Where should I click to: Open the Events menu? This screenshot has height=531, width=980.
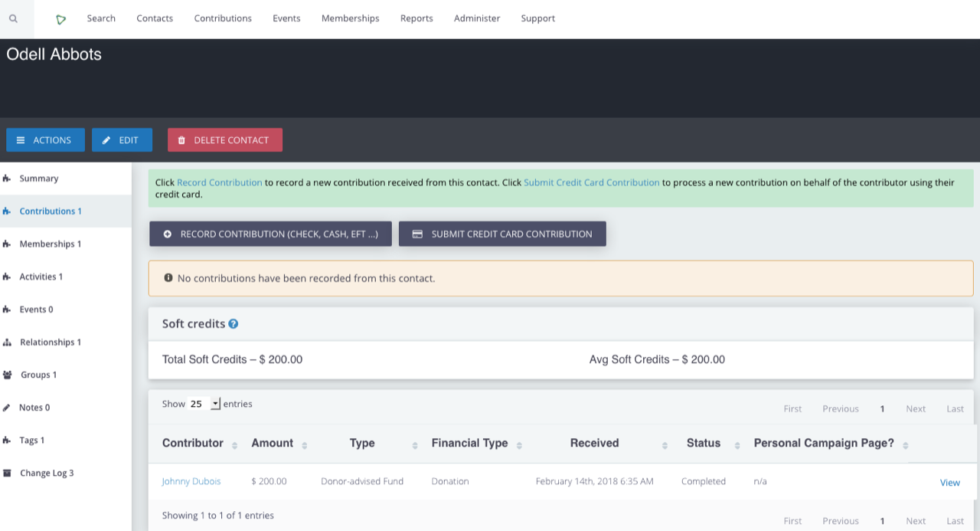pos(286,18)
